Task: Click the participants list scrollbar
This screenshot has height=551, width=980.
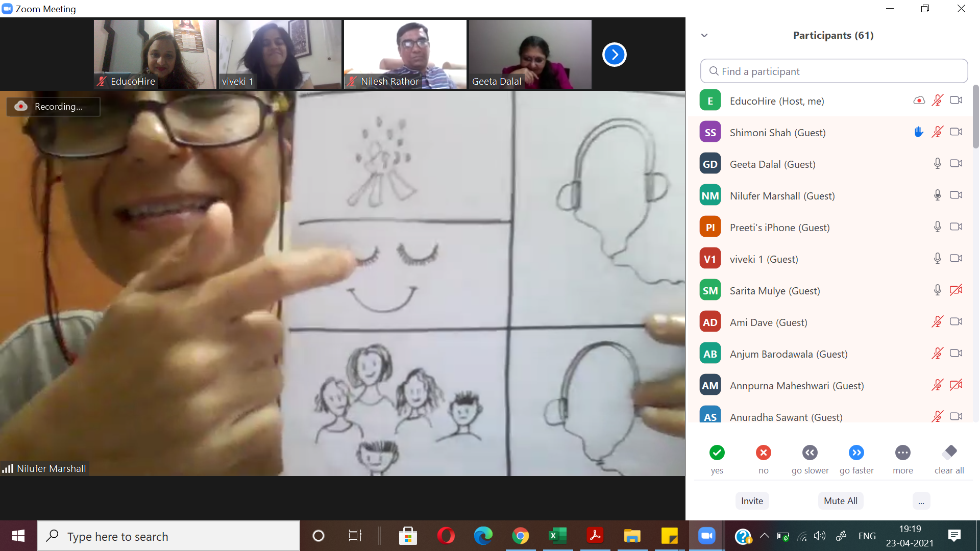Action: pos(975,117)
